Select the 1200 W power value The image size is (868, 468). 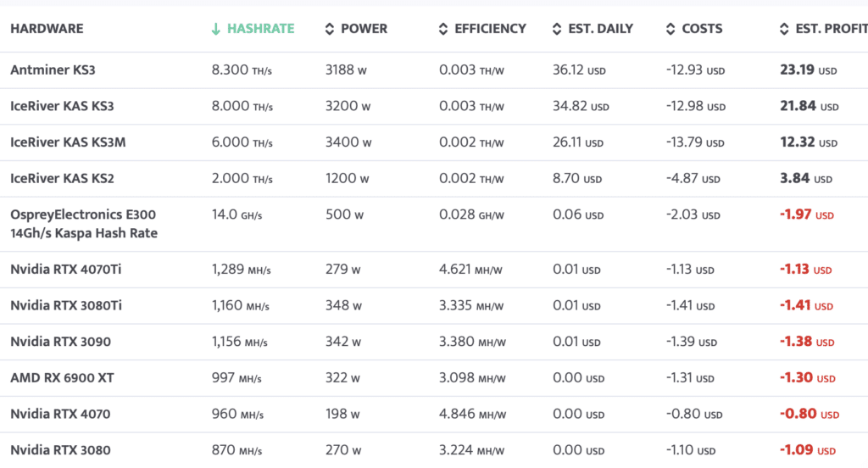click(347, 178)
